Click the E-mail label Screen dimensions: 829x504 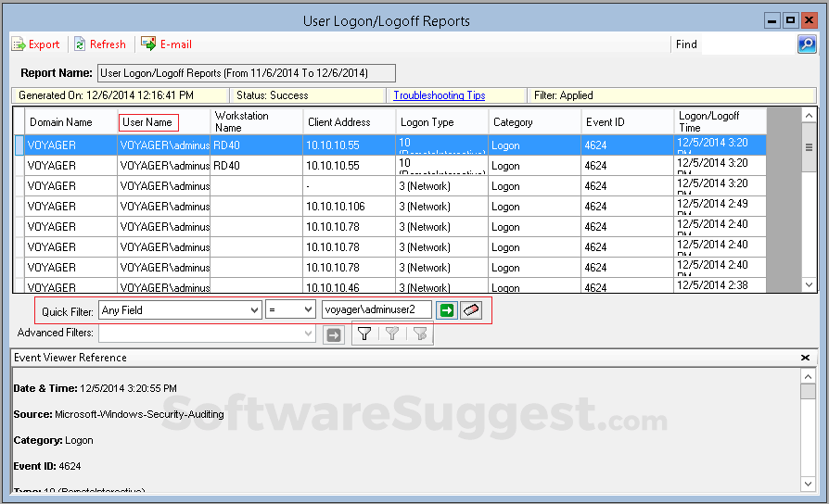pos(176,44)
